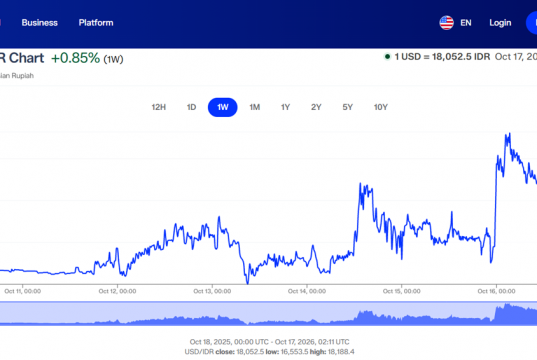Click the Oct 14, 00:00 axis label

pyautogui.click(x=307, y=291)
